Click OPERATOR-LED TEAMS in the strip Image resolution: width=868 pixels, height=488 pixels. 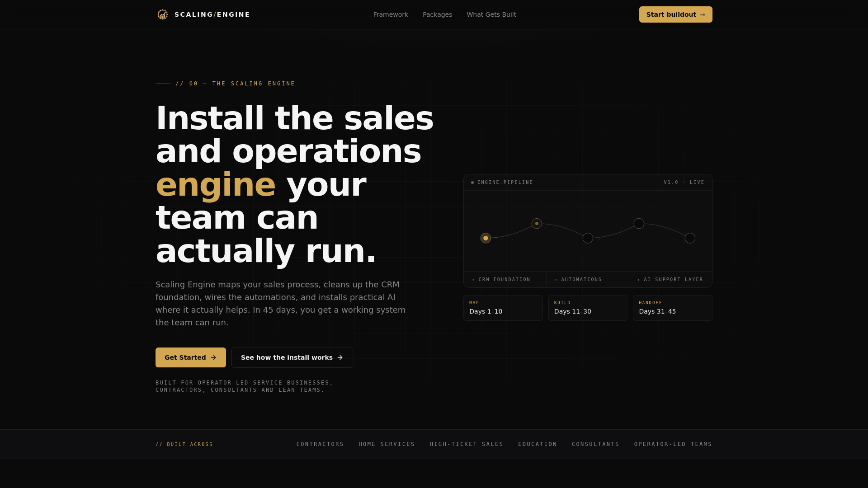(673, 444)
